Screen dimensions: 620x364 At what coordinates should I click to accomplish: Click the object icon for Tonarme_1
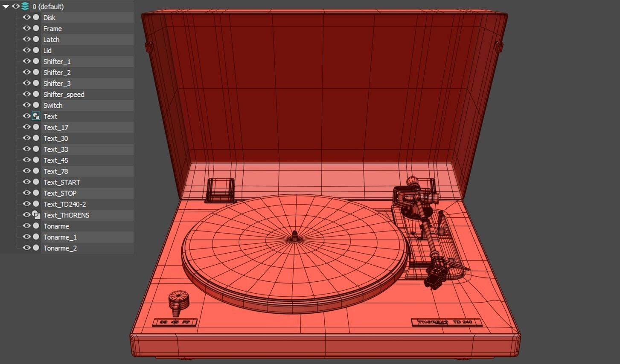tap(36, 237)
